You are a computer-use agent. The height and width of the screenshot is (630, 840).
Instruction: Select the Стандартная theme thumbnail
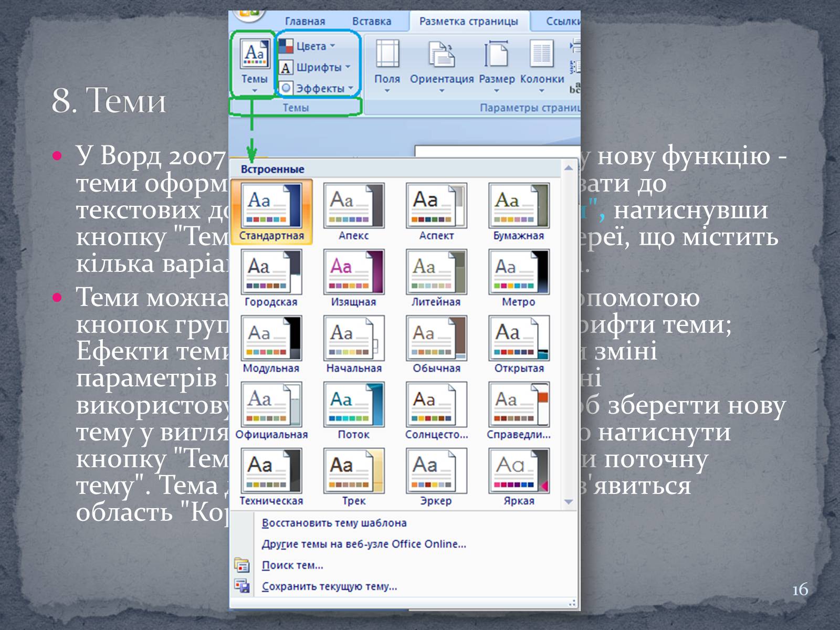pos(271,205)
